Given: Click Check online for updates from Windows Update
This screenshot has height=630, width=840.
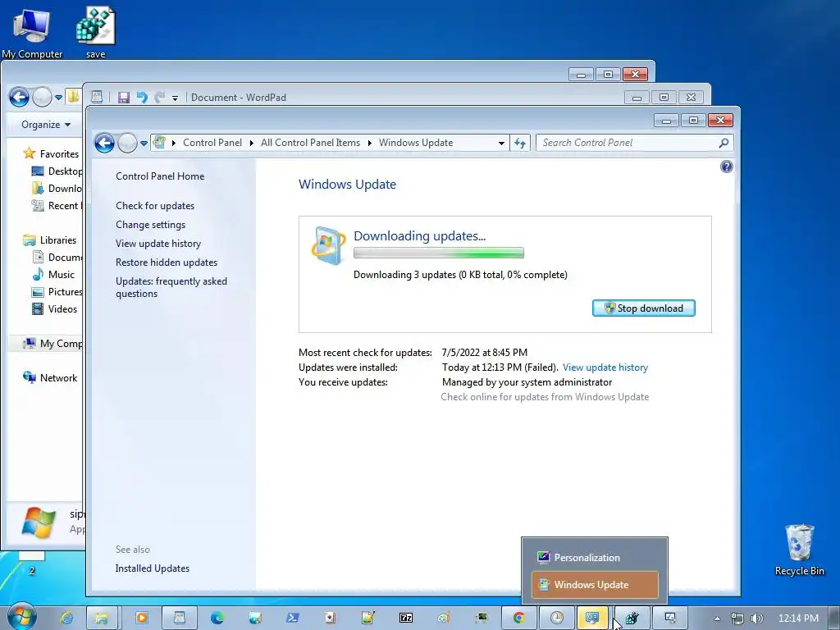Looking at the screenshot, I should [x=545, y=397].
